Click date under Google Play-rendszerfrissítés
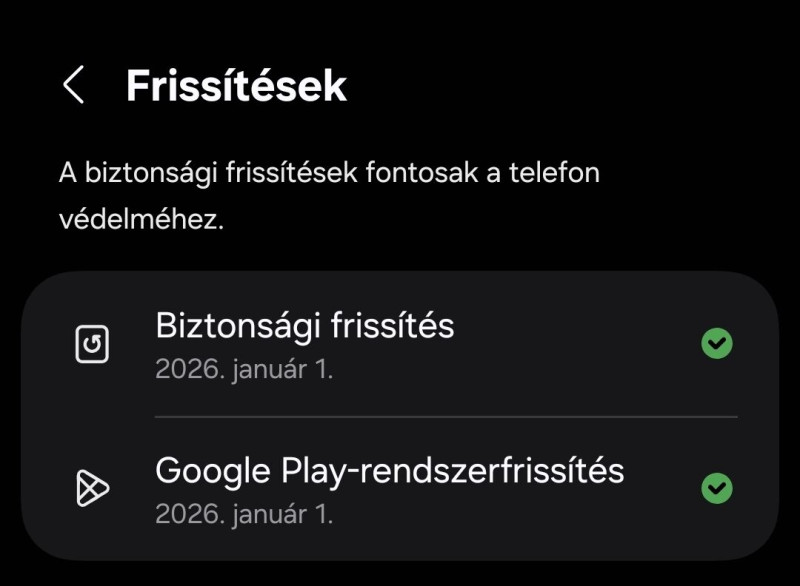800x586 pixels. pos(244,514)
